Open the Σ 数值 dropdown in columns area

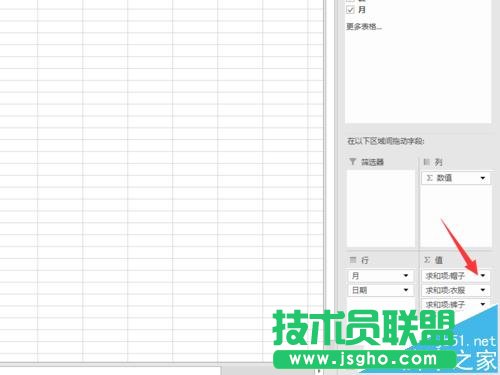click(483, 178)
